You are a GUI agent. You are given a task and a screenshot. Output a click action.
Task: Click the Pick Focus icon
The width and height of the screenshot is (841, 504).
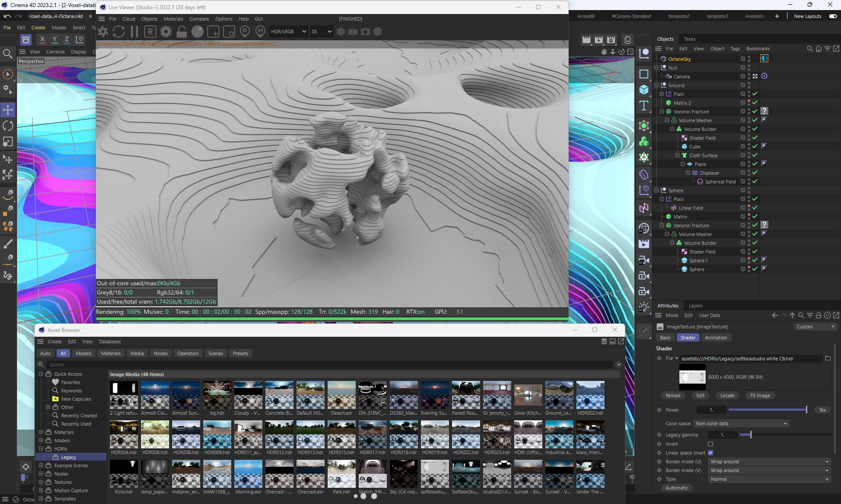click(245, 32)
